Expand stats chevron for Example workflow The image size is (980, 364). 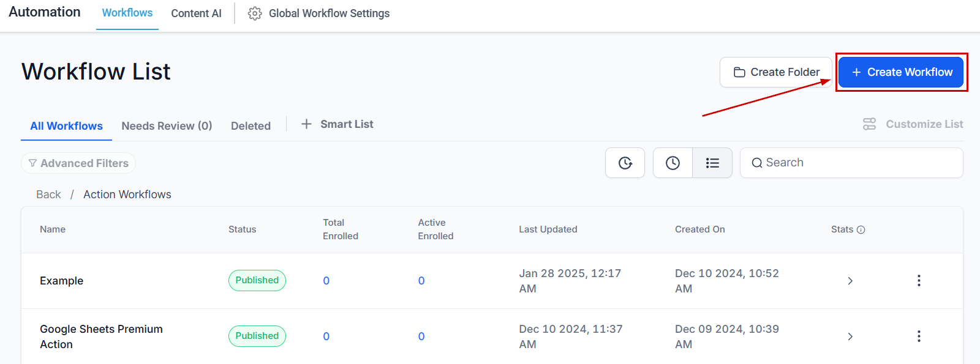point(850,281)
